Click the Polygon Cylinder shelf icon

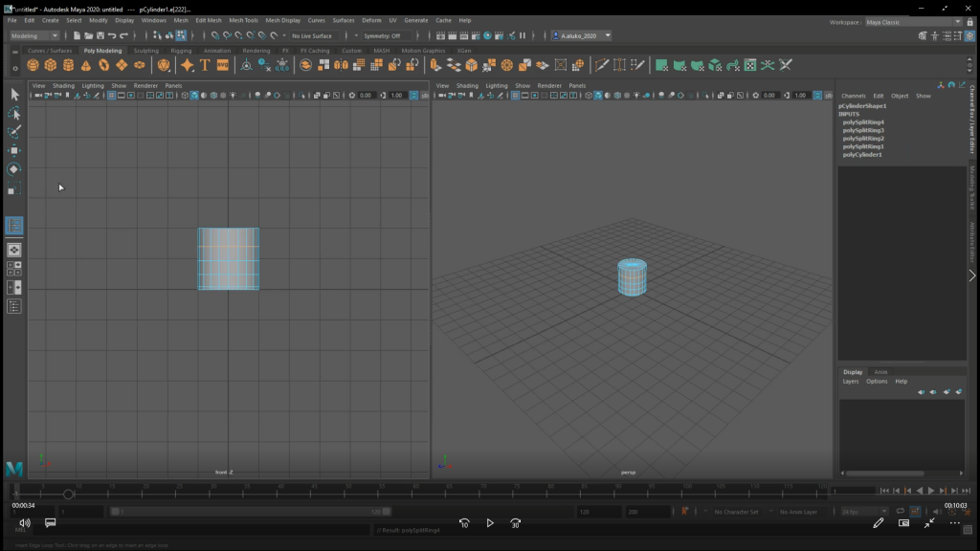point(69,65)
